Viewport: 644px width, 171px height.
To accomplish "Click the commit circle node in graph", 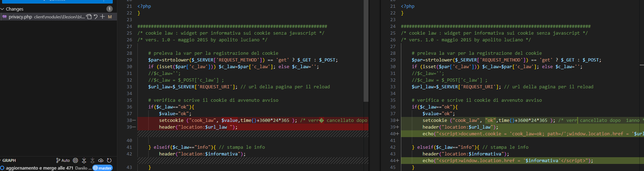I will point(2,168).
